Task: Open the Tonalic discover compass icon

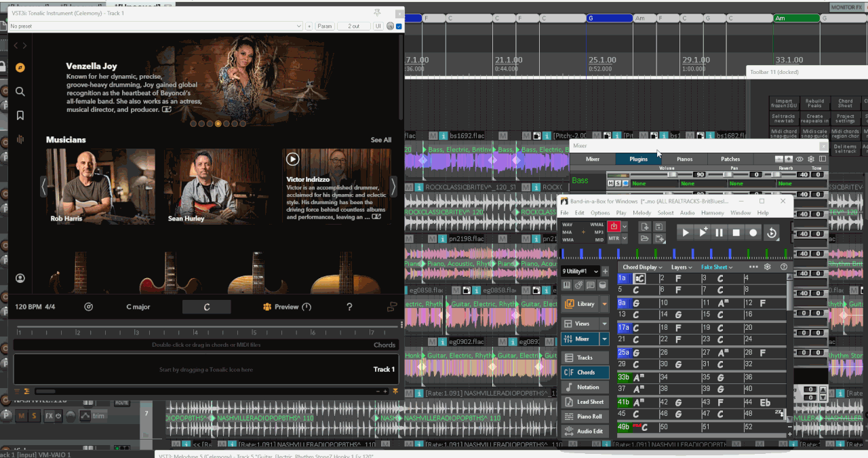Action: pyautogui.click(x=20, y=67)
